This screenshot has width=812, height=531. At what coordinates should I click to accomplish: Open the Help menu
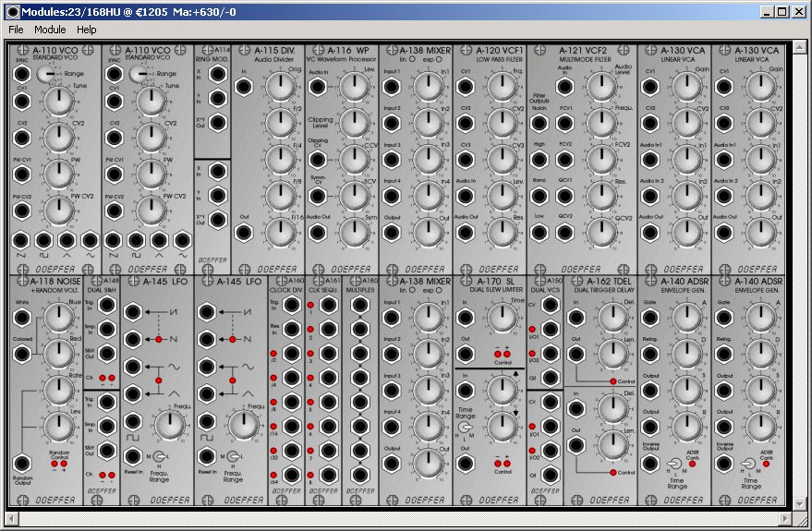click(87, 30)
